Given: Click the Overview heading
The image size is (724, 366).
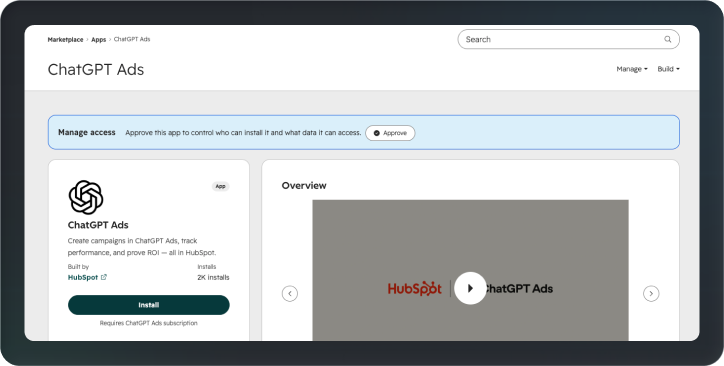Looking at the screenshot, I should (x=304, y=186).
